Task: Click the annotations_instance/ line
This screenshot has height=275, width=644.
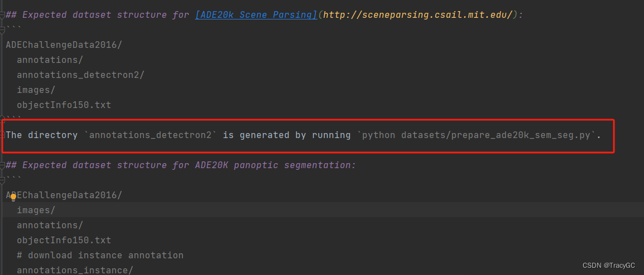Action: point(75,270)
